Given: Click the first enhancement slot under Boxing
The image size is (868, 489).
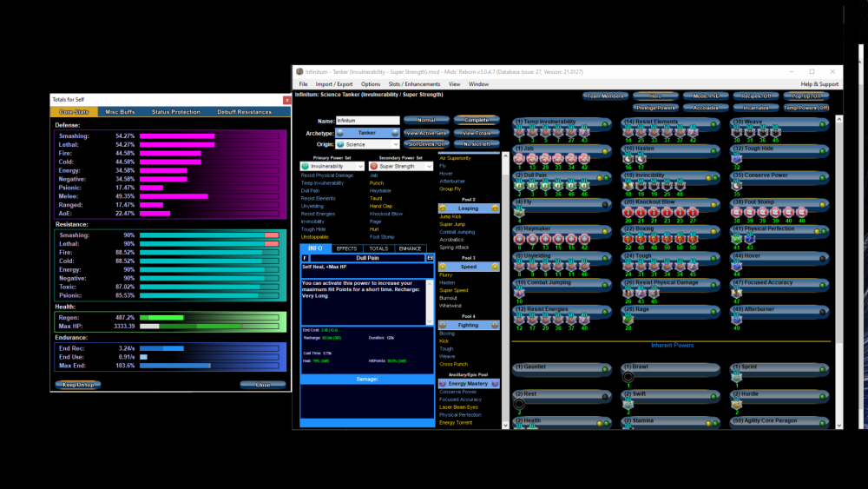Looking at the screenshot, I should (628, 239).
